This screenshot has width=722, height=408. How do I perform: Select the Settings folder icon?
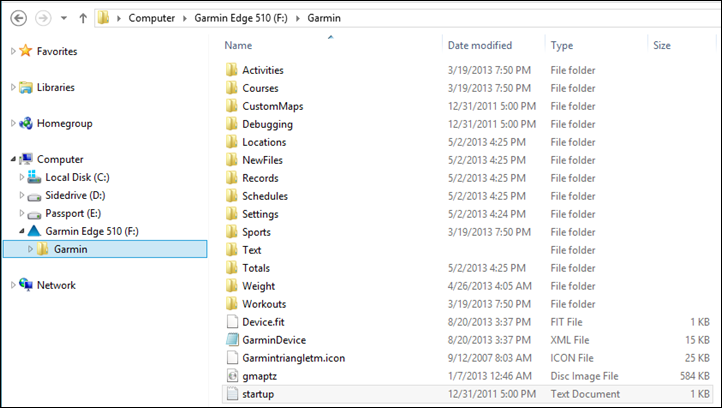click(232, 213)
